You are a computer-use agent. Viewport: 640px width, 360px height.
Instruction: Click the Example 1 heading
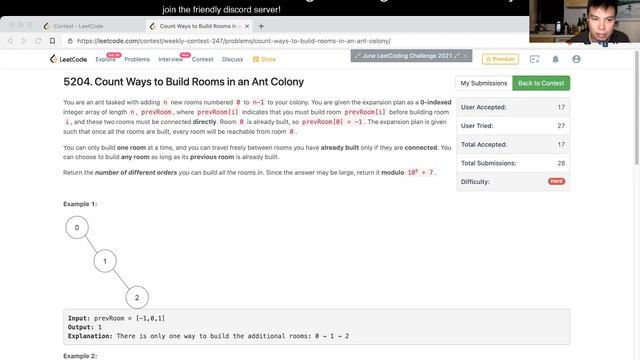[80, 204]
